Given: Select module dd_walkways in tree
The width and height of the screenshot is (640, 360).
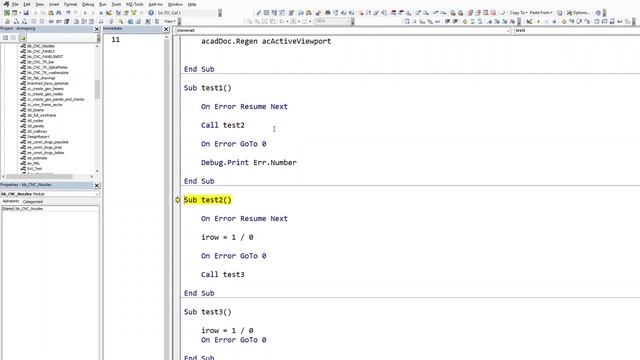Looking at the screenshot, I should [37, 131].
